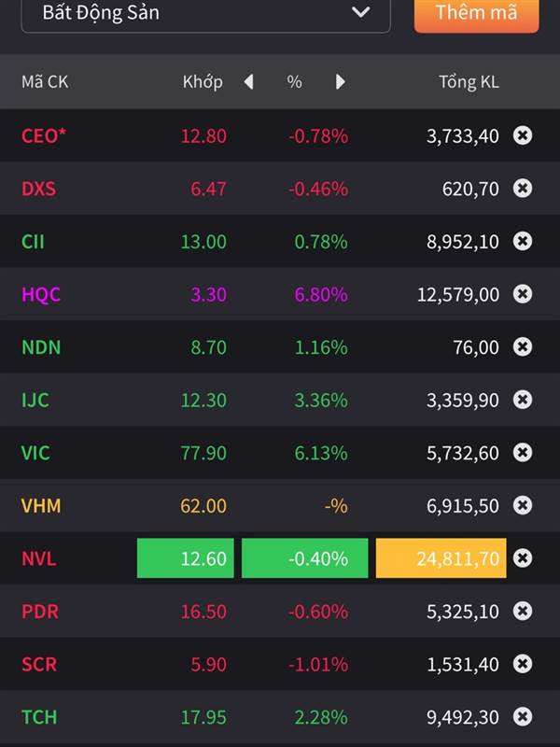
Task: Click the Khớp column header
Action: tap(203, 82)
